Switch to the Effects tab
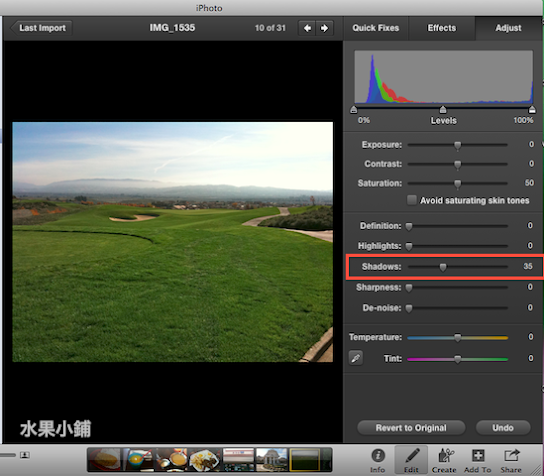Image resolution: width=544 pixels, height=476 pixels. click(442, 28)
